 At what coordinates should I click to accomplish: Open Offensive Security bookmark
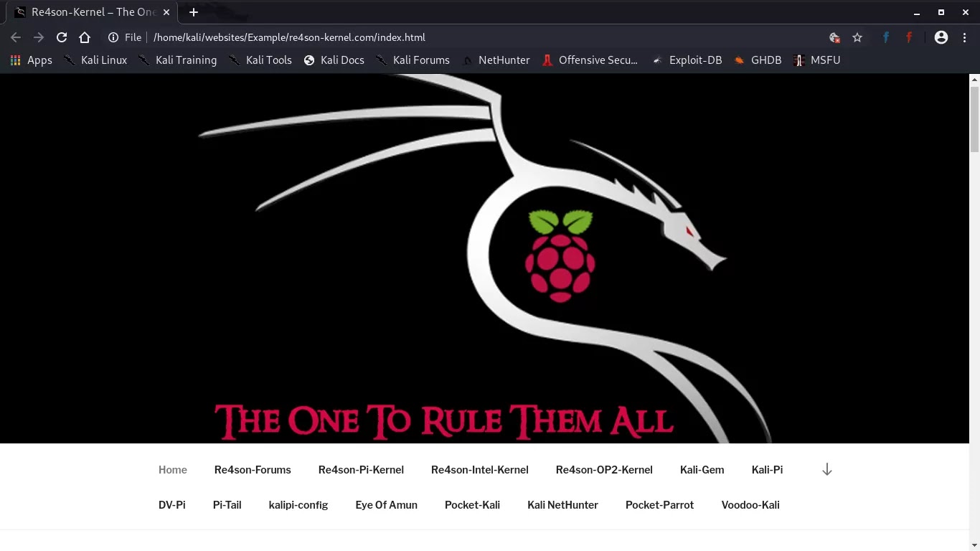pyautogui.click(x=590, y=60)
